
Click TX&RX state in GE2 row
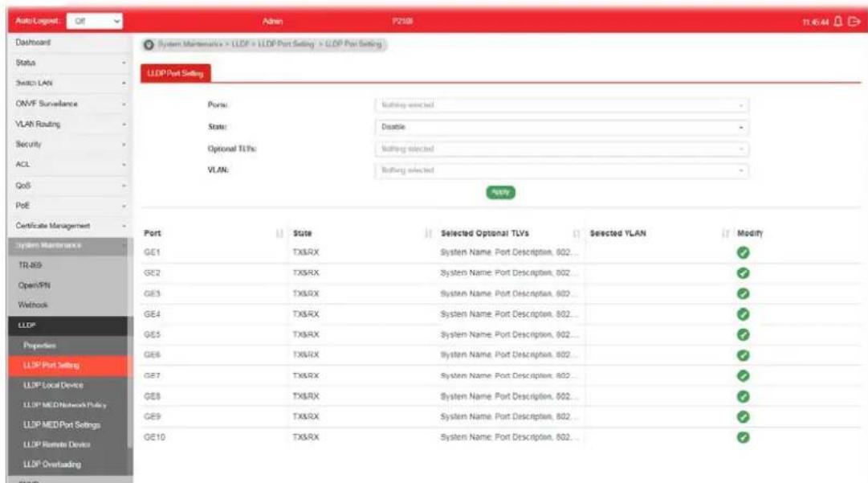point(306,273)
